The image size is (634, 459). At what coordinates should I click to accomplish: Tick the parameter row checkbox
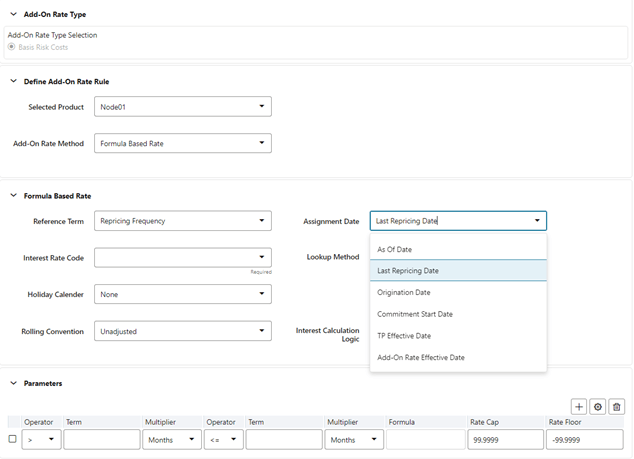(12, 439)
